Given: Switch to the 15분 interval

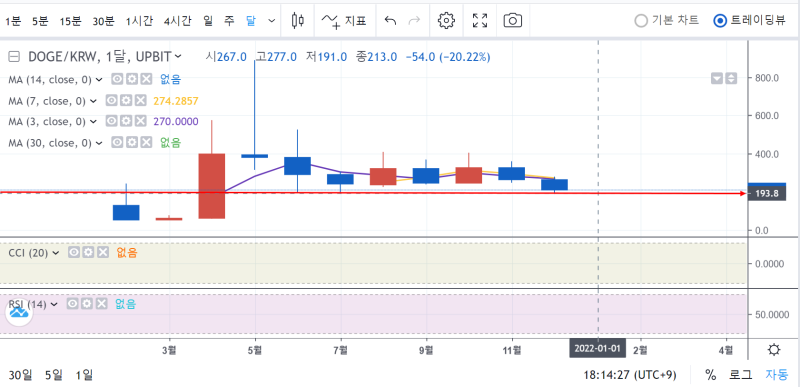Looking at the screenshot, I should pos(70,21).
